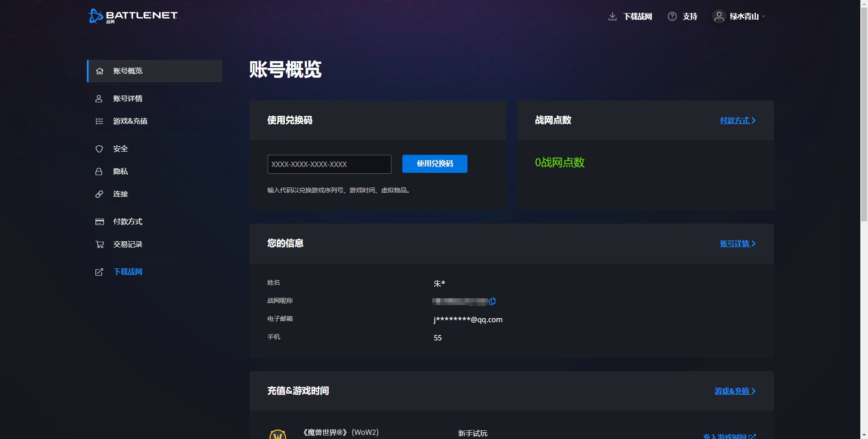Follow the 账号详情 link in the 您的信息 card
Viewport: 868px width, 439px height.
738,243
